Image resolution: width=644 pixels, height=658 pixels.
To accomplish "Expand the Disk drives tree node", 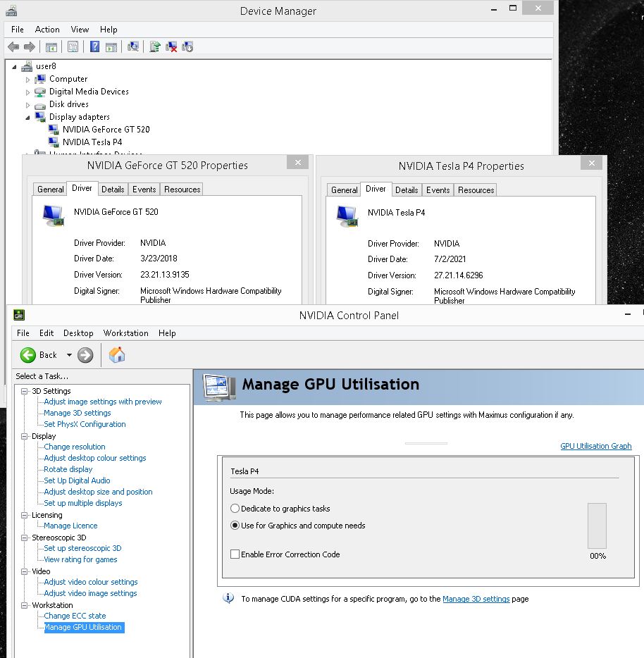I will pyautogui.click(x=28, y=104).
